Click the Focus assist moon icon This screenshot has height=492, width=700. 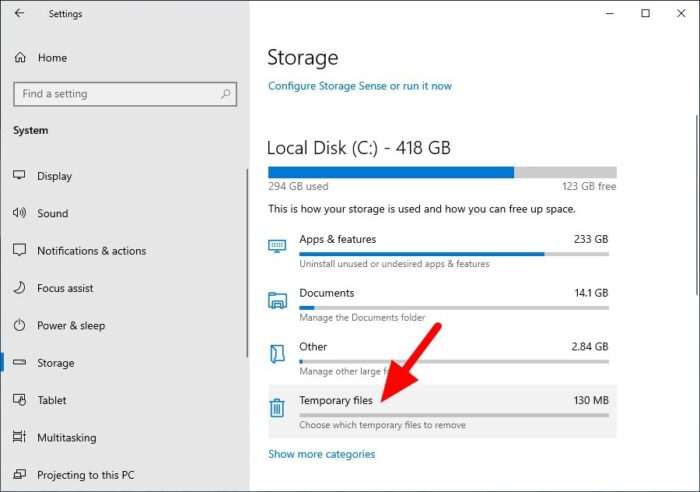[x=19, y=288]
